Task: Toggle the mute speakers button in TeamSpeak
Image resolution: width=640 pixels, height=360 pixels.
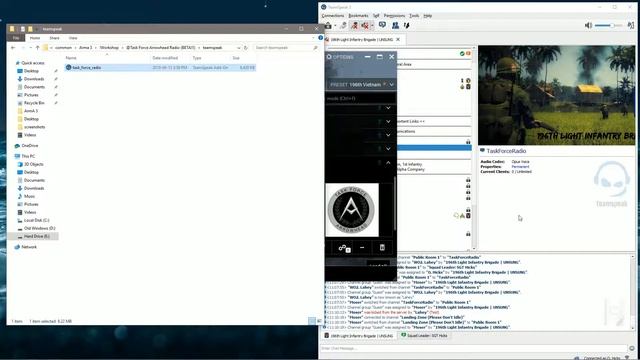Action: [365, 26]
